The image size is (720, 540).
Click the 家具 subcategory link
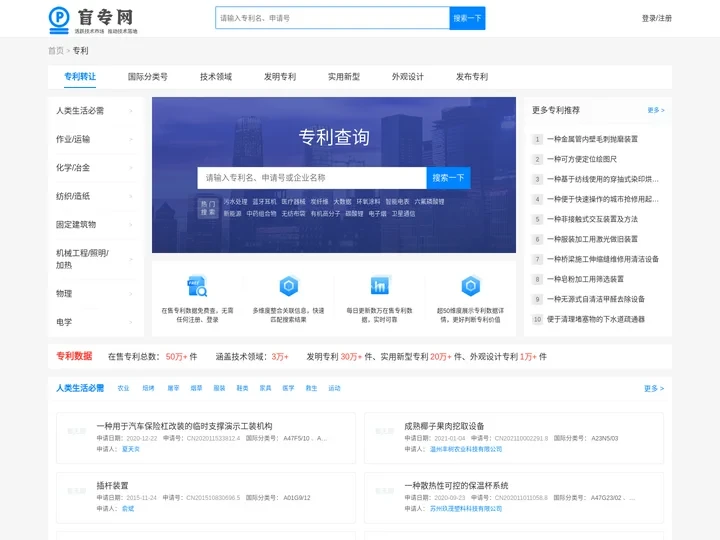(x=265, y=388)
